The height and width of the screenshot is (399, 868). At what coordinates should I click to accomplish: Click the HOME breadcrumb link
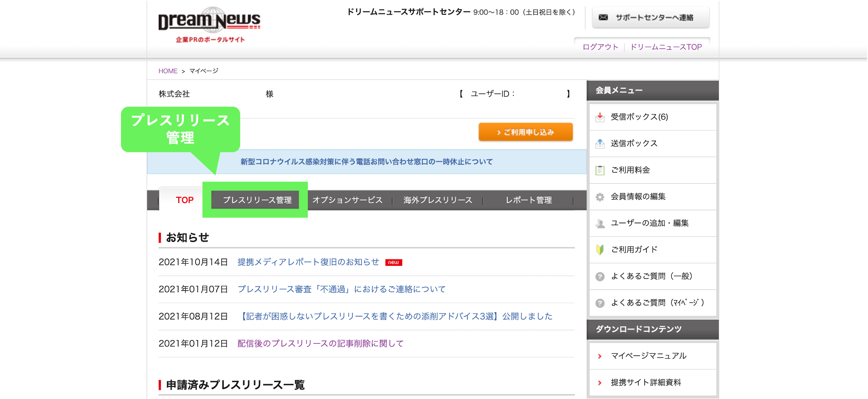[168, 71]
